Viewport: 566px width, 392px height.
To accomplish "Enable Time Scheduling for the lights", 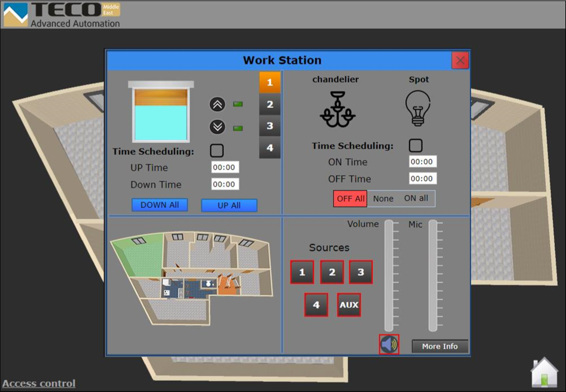I will (416, 145).
